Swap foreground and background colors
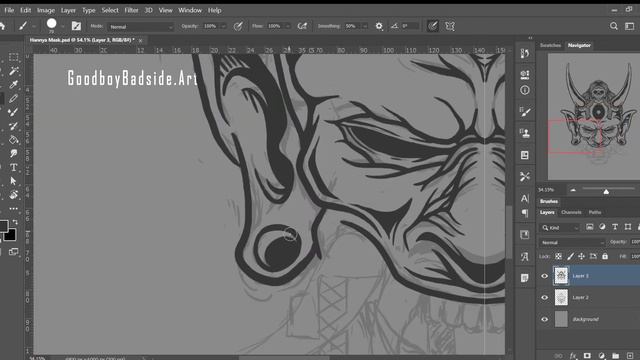The width and height of the screenshot is (640, 360). [15, 222]
